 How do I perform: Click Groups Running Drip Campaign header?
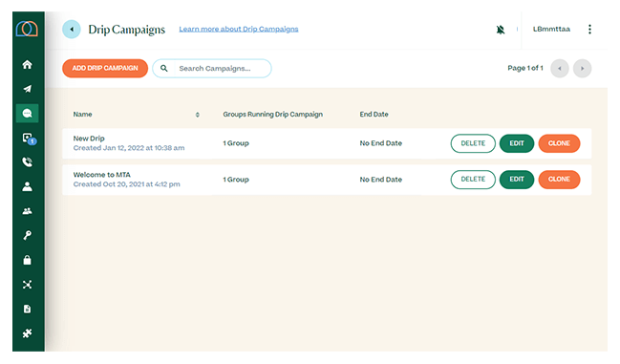(273, 115)
